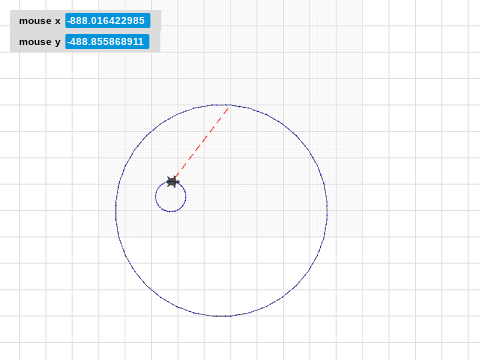
Task: Click the bottom-left corner of the shaded grid area
Action: point(99,237)
